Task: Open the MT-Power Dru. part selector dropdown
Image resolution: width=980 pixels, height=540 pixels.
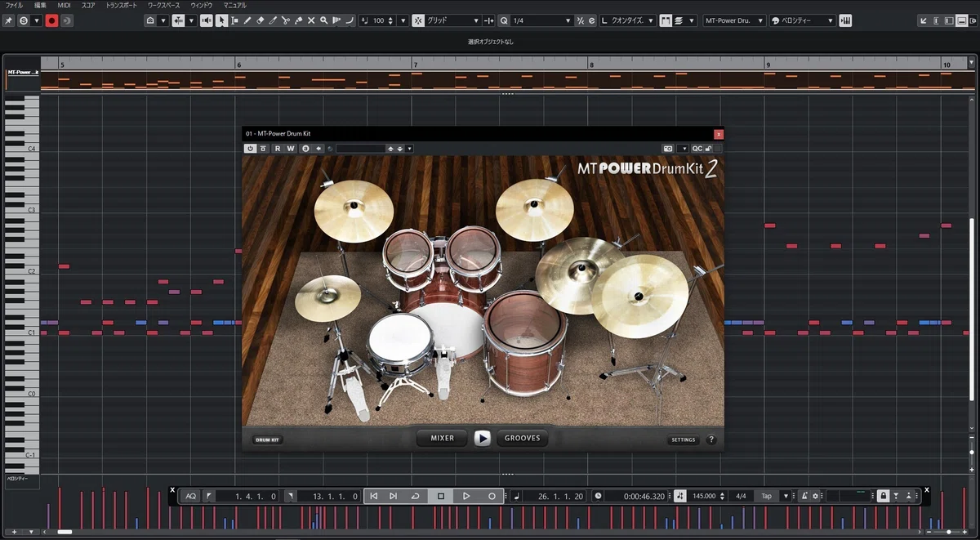Action: click(734, 20)
